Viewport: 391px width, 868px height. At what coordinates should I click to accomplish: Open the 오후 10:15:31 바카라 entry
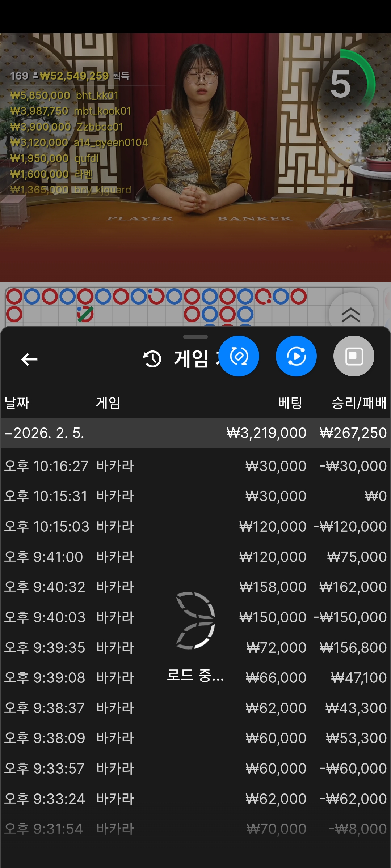pos(195,496)
